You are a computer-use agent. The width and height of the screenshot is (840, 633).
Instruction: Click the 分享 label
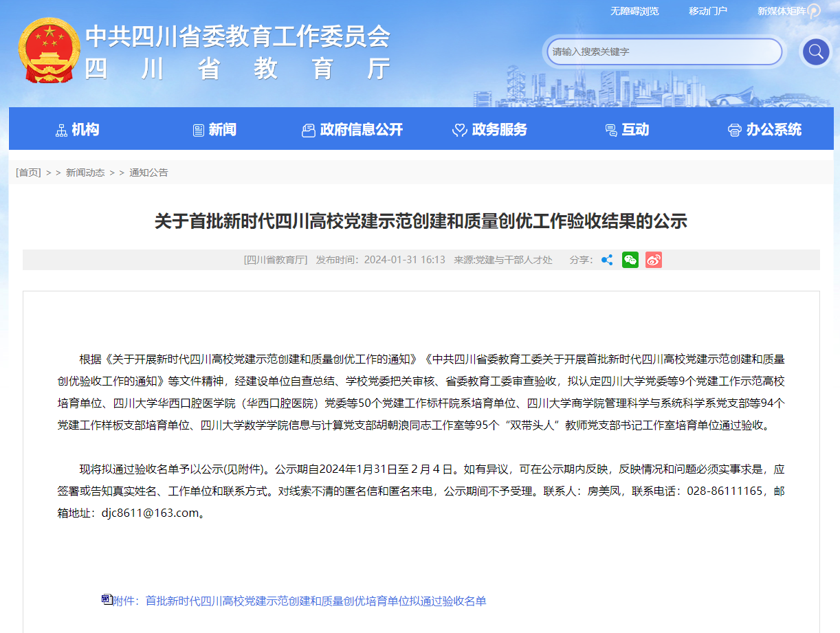581,260
